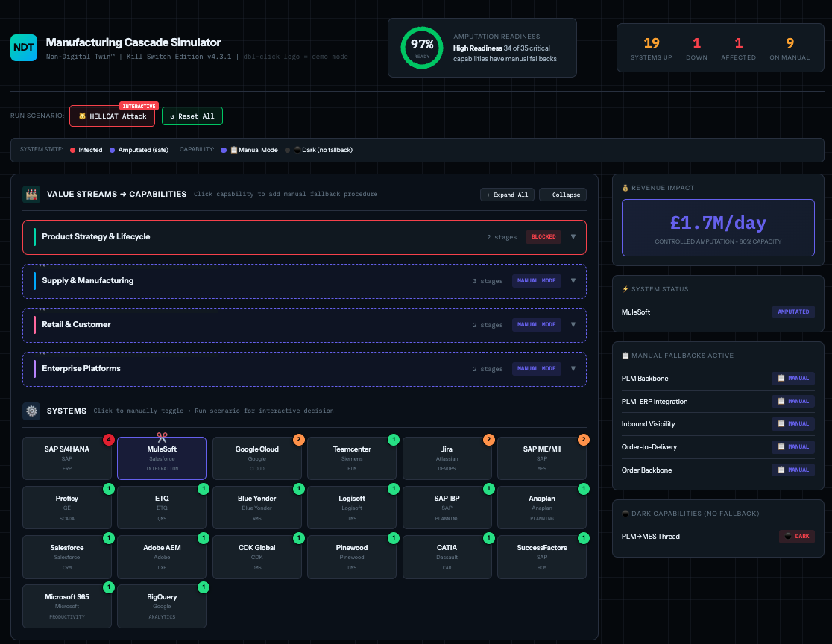Expand the Product Strategy & Lifecycle stream
This screenshot has width=832, height=644.
pos(304,236)
